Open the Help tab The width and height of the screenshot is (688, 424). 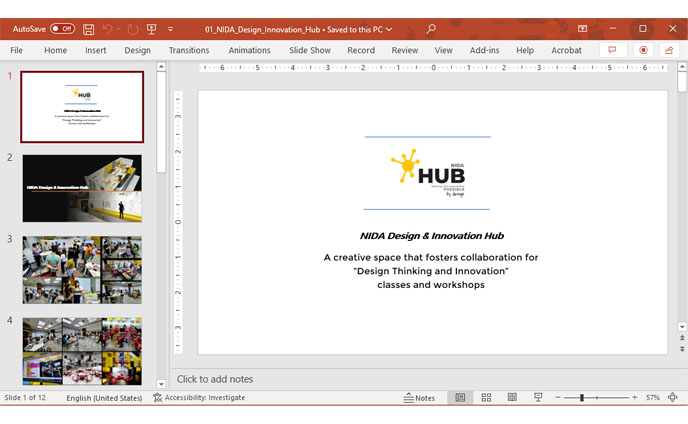click(x=525, y=50)
